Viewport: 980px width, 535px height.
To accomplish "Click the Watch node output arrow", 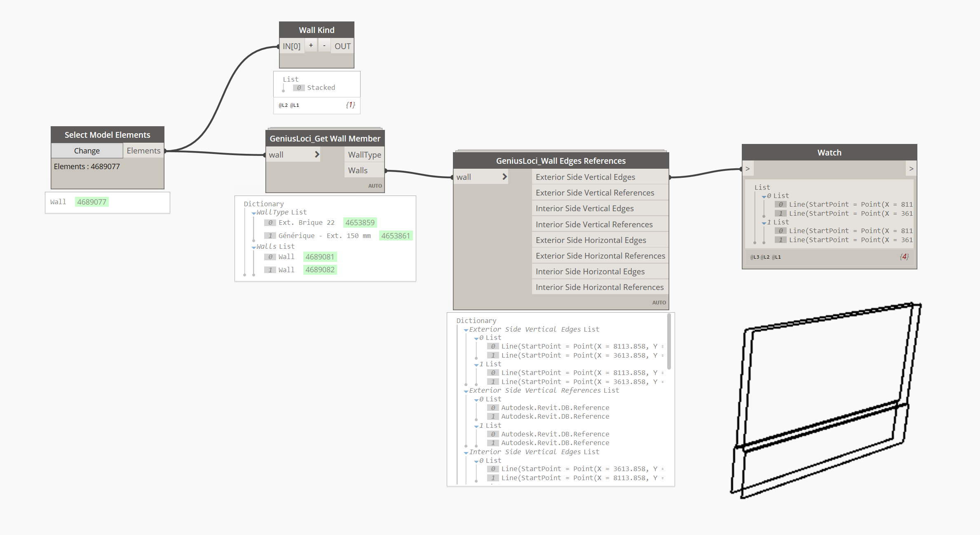I will (911, 168).
